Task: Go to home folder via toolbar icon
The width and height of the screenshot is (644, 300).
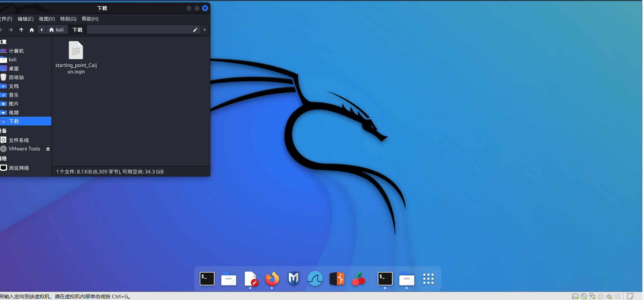Action: [32, 30]
